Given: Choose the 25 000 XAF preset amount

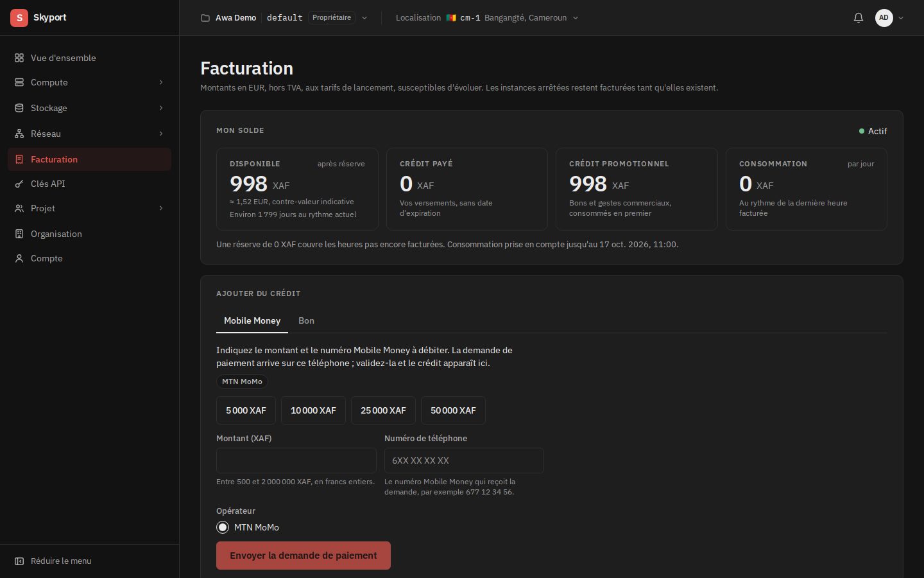Looking at the screenshot, I should tap(383, 410).
